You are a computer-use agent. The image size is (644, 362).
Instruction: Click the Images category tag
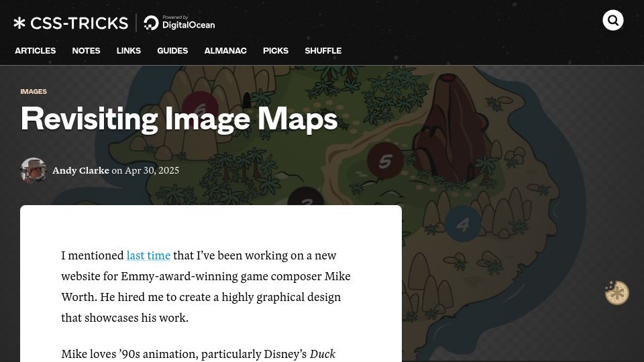click(34, 92)
